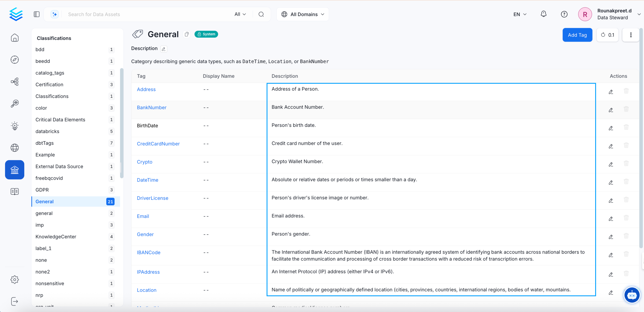644x312 pixels.
Task: Copy the General classification link icon
Action: [x=186, y=34]
